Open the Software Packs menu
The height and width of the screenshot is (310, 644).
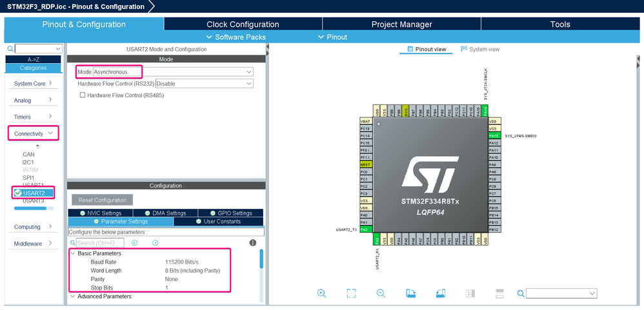coord(236,37)
